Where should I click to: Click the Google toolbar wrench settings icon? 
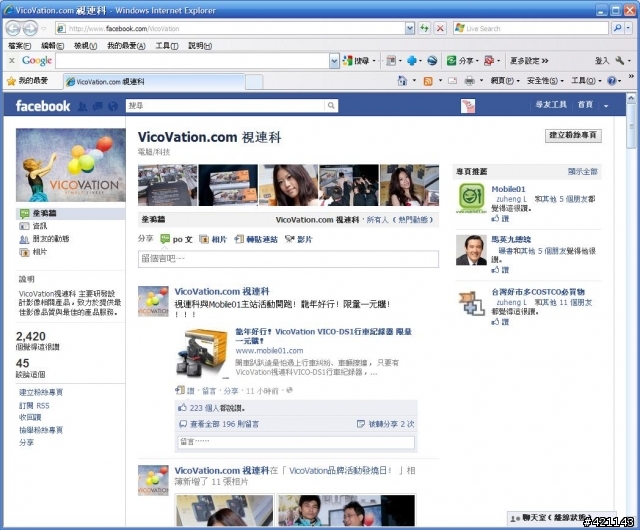(620, 61)
